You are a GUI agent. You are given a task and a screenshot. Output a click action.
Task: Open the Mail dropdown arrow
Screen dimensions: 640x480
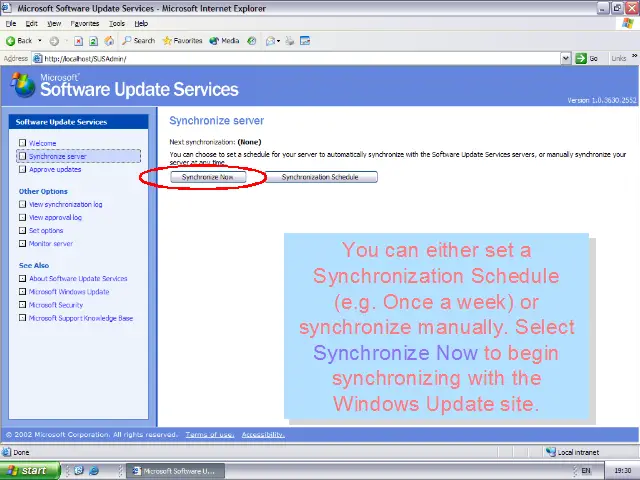(x=278, y=41)
